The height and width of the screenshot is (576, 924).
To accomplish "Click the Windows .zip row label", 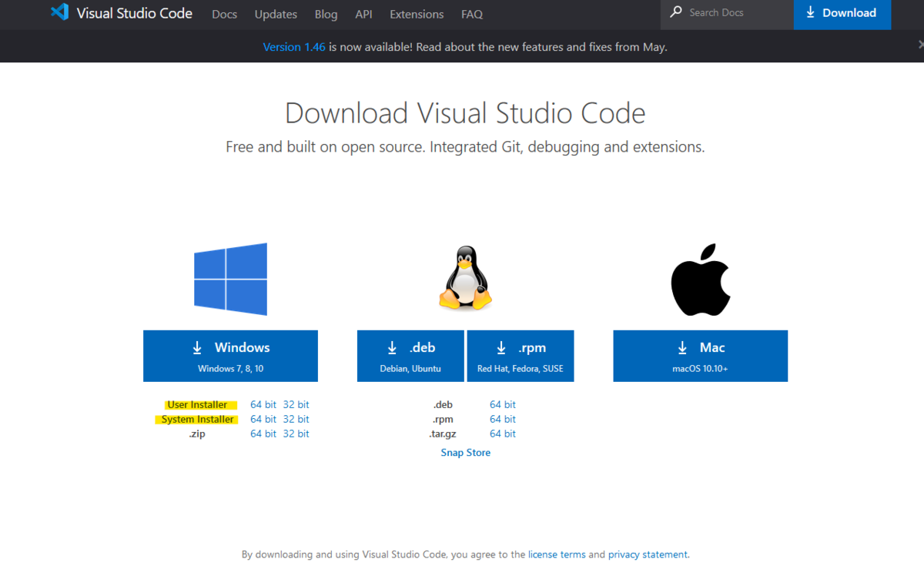I will click(197, 434).
